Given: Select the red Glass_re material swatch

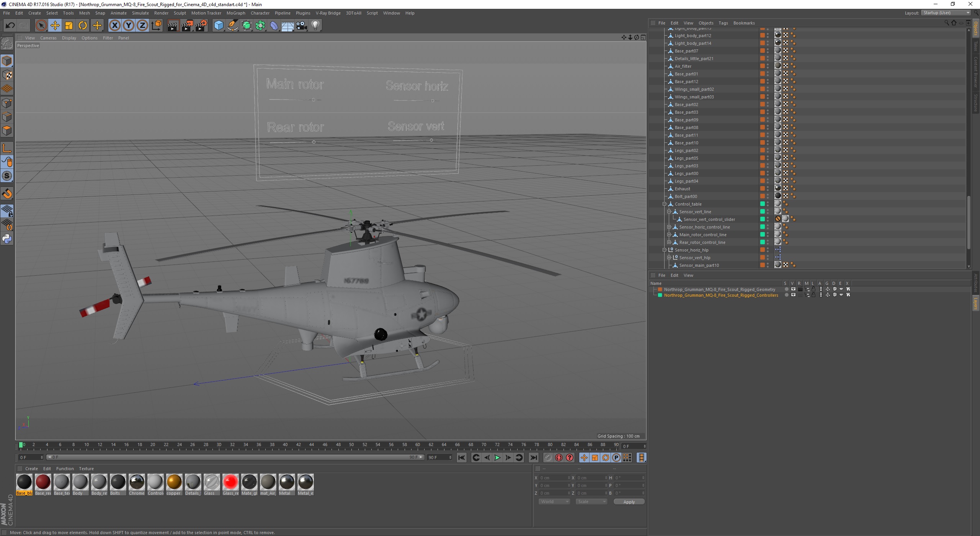Looking at the screenshot, I should (230, 484).
